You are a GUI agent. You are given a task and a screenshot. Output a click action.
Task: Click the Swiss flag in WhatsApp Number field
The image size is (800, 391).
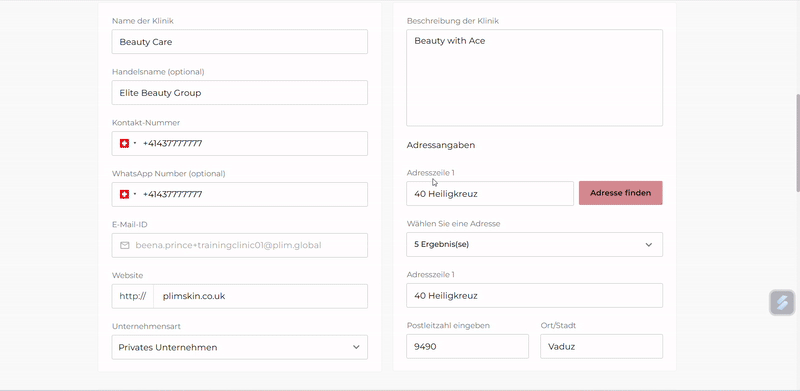(124, 194)
